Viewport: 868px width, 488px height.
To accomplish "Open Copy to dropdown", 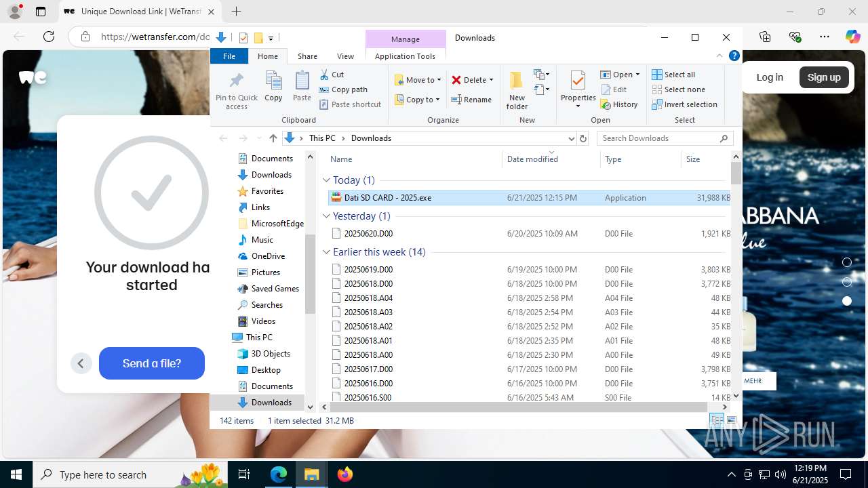I will point(418,100).
